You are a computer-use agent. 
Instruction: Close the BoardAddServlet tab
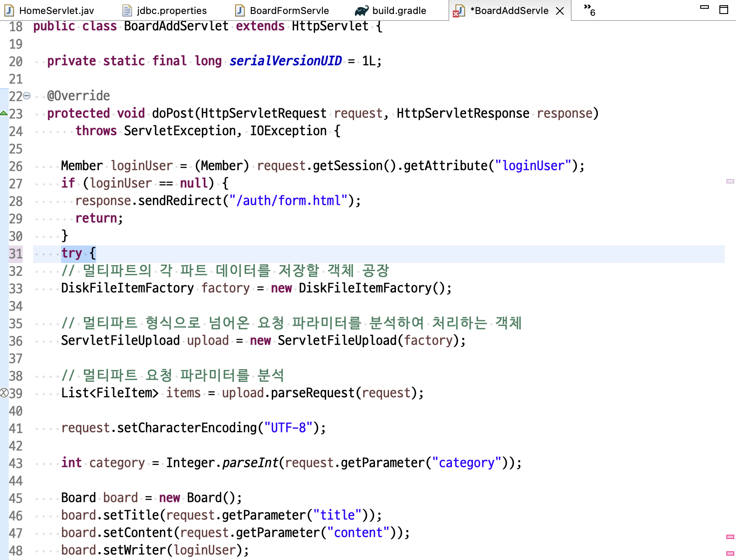(x=560, y=11)
